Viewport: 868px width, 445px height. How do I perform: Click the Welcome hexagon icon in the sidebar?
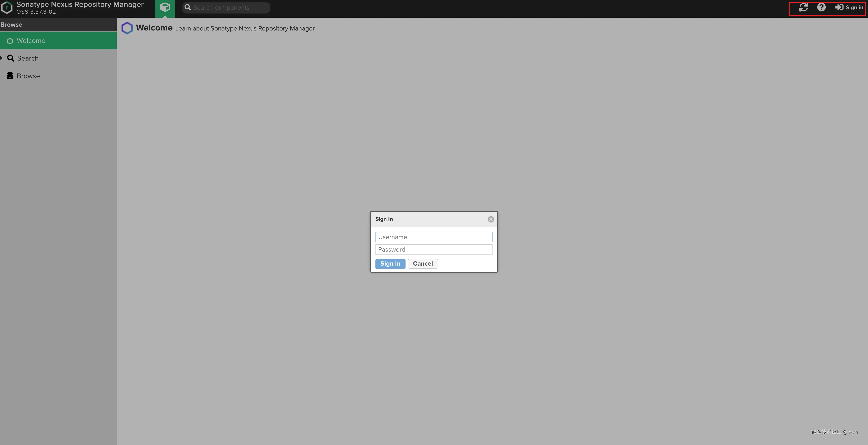(x=10, y=41)
